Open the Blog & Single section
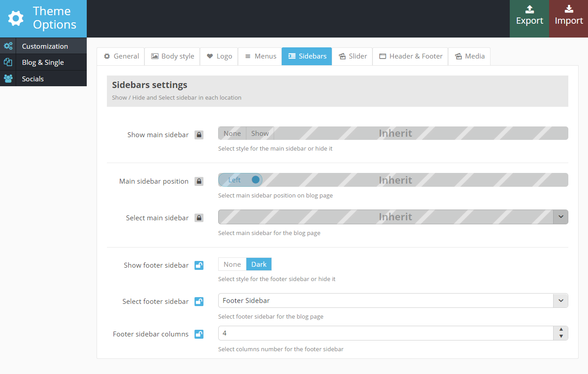This screenshot has width=588, height=374. click(x=43, y=63)
